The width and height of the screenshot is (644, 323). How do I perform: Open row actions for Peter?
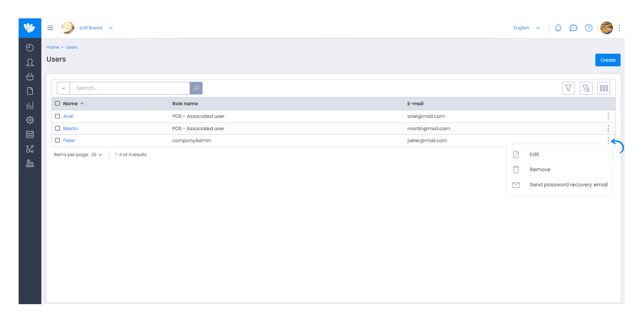(x=608, y=141)
